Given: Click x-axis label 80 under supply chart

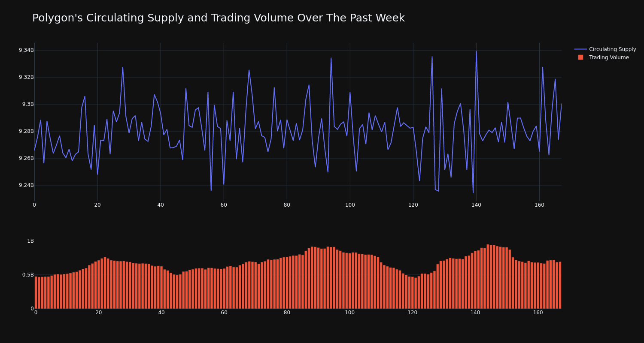Looking at the screenshot, I should click(287, 205).
